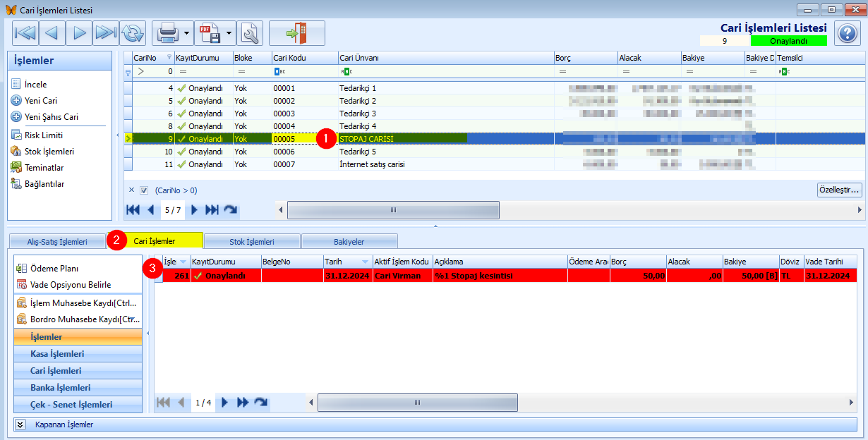Image resolution: width=868 pixels, height=440 pixels.
Task: Go to first page in upper grid navigator
Action: [x=133, y=210]
